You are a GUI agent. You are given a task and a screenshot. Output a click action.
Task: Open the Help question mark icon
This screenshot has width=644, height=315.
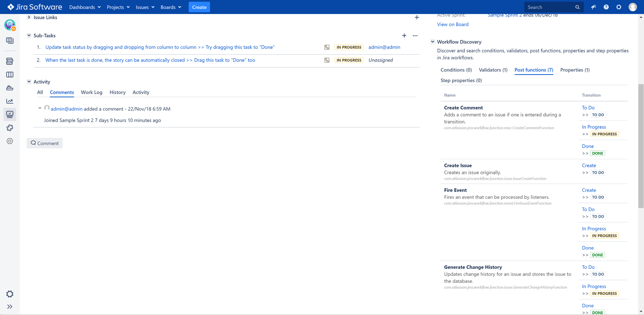click(606, 7)
